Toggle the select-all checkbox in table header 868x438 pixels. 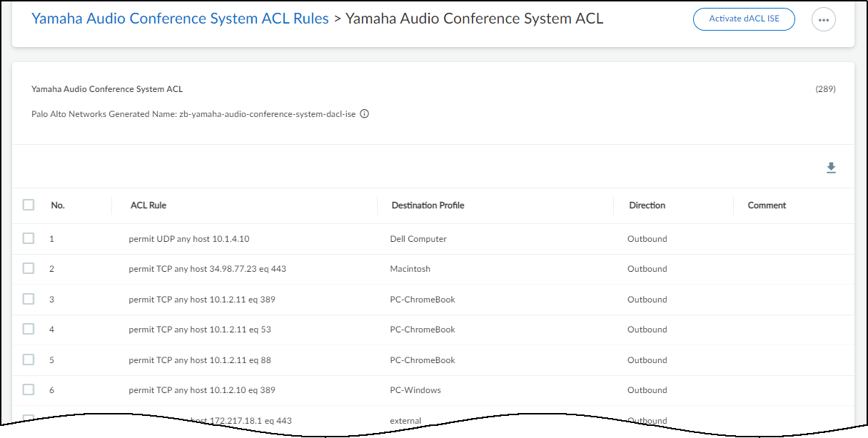click(x=29, y=205)
